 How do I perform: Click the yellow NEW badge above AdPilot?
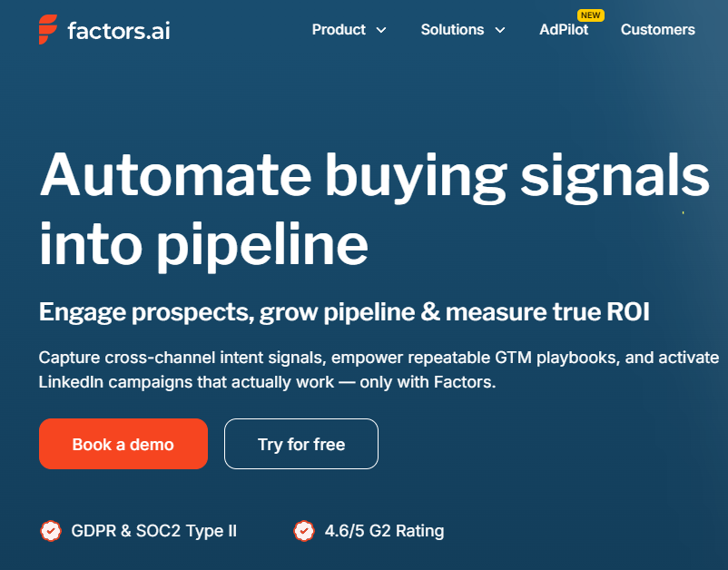tap(591, 15)
